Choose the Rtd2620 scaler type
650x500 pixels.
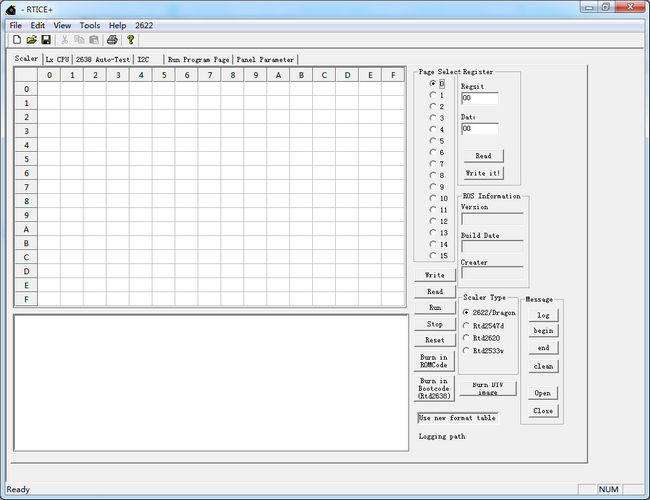click(x=466, y=338)
